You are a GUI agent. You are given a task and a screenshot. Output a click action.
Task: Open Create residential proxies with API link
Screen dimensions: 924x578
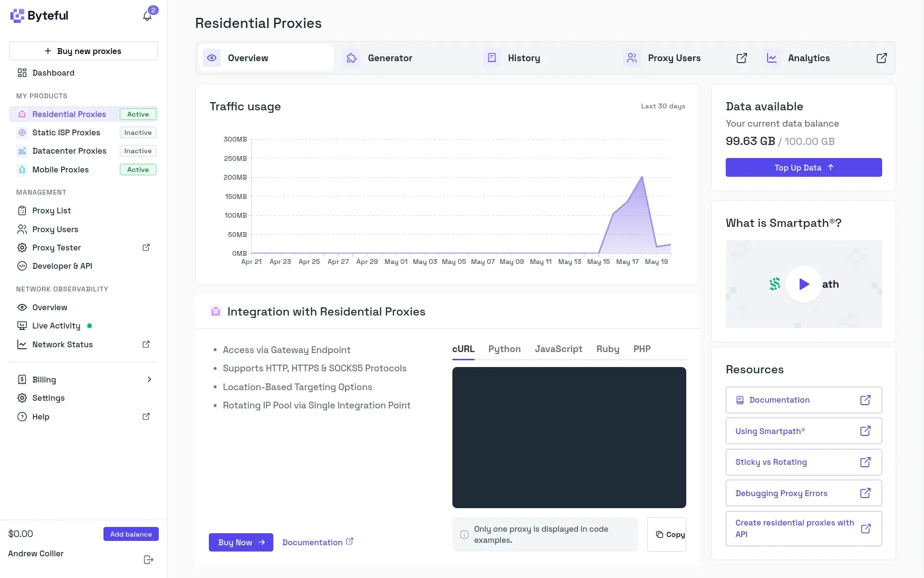pyautogui.click(x=804, y=528)
